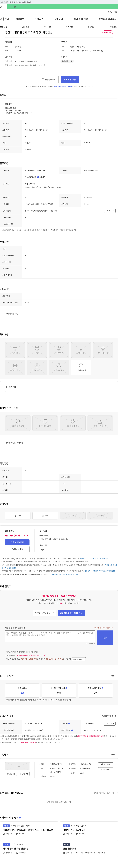The width and height of the screenshot is (118, 868).
Task: Expand 채용 담당자 정보 열람하기 dropdown
Action: [x=72, y=613]
